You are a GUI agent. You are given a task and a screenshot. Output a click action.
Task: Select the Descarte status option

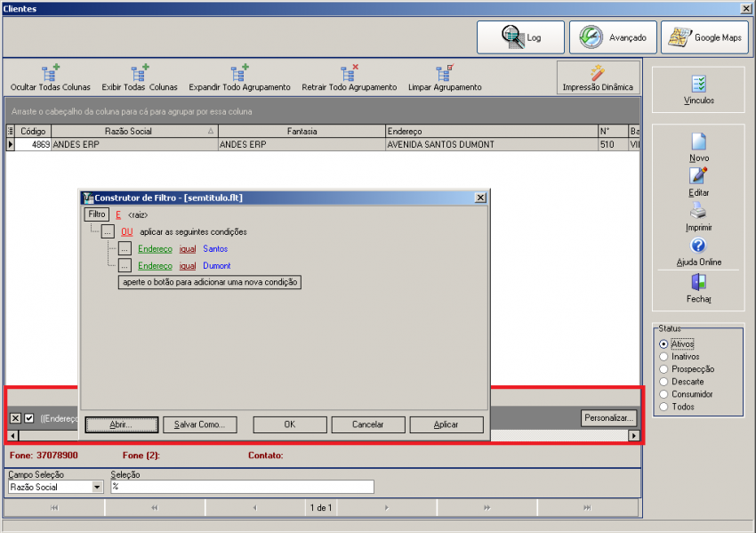pyautogui.click(x=681, y=382)
